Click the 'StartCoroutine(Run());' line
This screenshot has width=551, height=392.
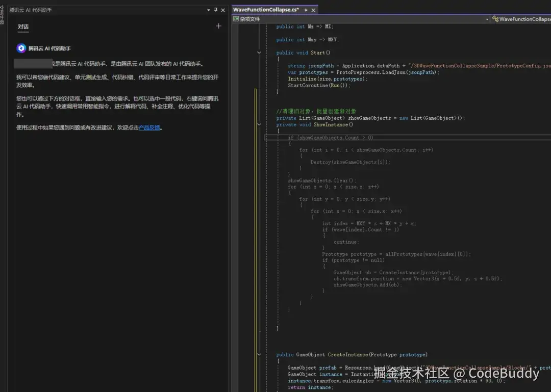coord(319,85)
